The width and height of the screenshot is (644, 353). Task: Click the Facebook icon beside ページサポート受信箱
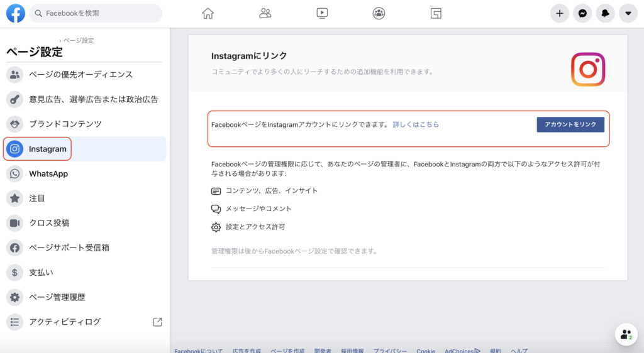pos(15,247)
